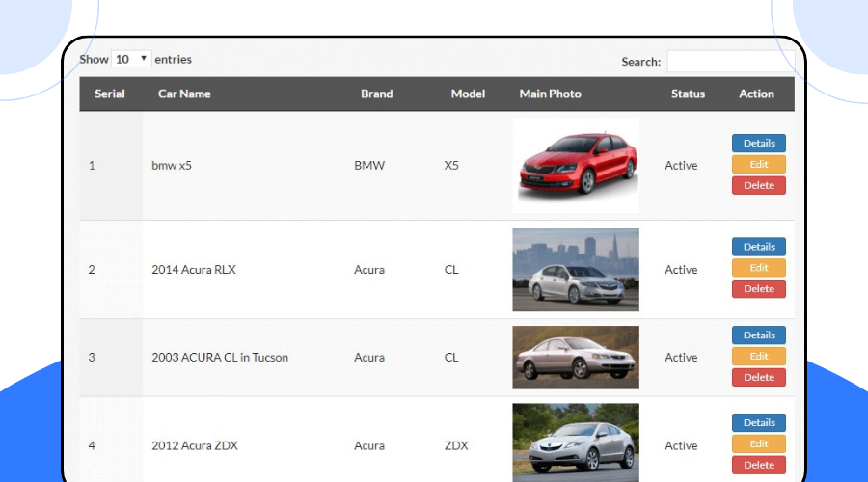Sort by the Model column header

pos(468,94)
